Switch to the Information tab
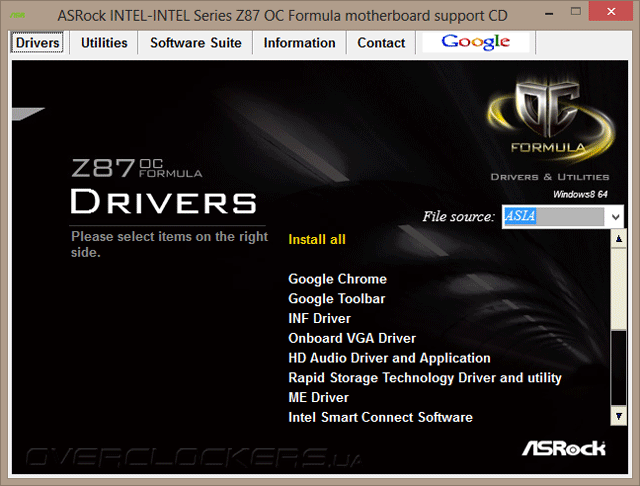Image resolution: width=640 pixels, height=486 pixels. coord(299,42)
